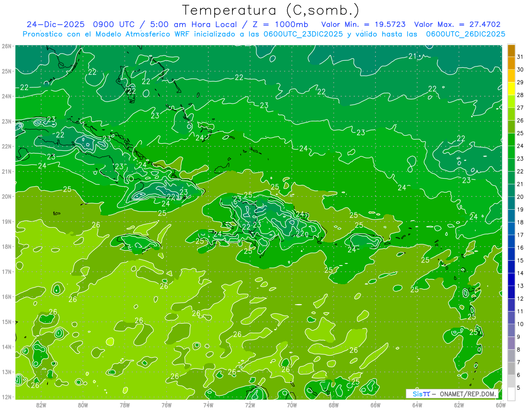This screenshot has height=411, width=532.
Task: Click latitude axis label 15N
Action: pyautogui.click(x=7, y=321)
